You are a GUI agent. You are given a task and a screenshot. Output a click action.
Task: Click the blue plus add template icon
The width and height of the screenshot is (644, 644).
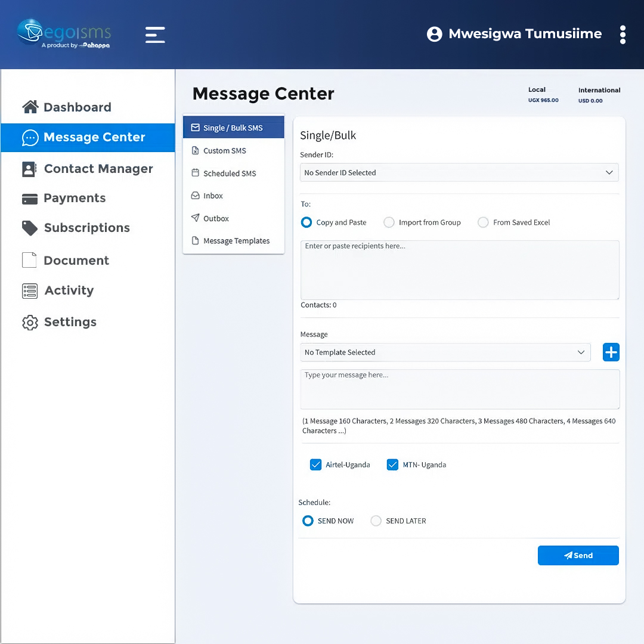pyautogui.click(x=611, y=352)
